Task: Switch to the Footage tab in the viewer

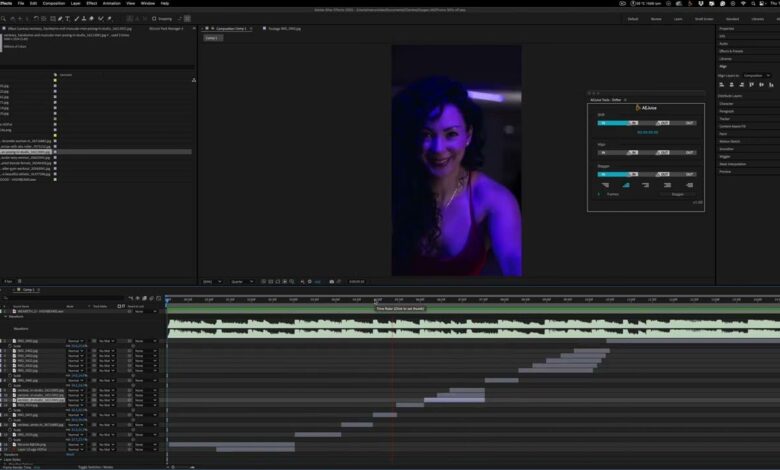Action: [x=284, y=29]
